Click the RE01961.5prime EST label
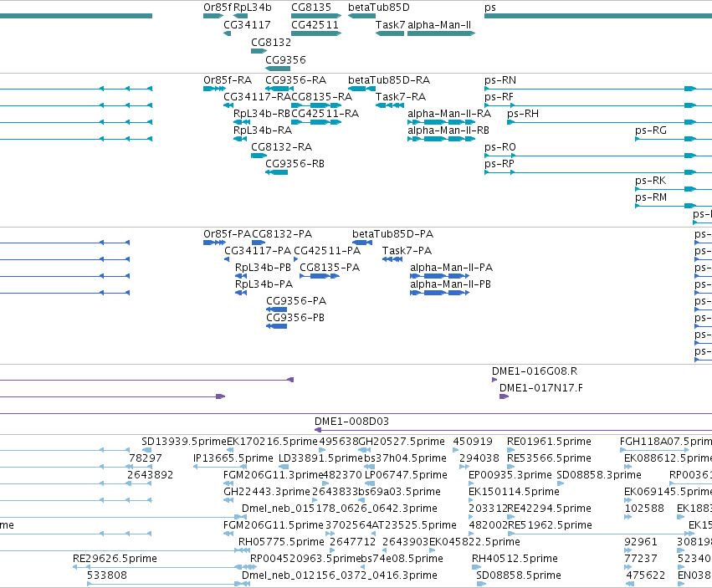This screenshot has height=588, width=712. [x=549, y=442]
